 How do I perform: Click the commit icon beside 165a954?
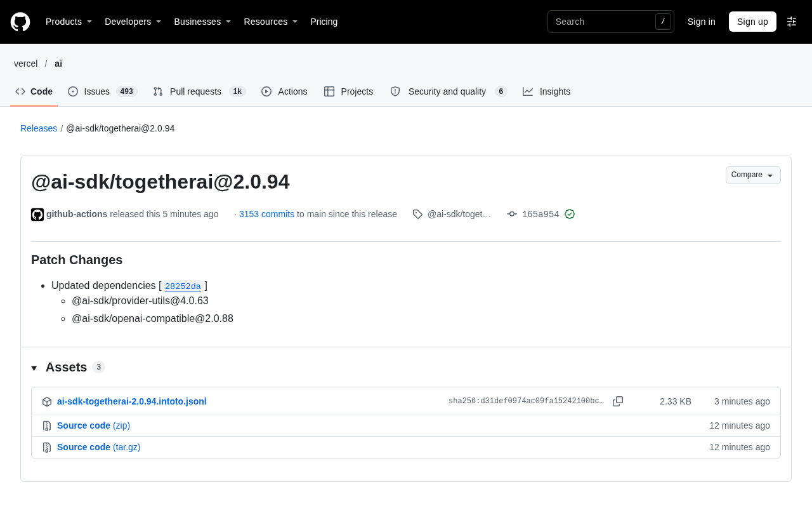pyautogui.click(x=512, y=214)
